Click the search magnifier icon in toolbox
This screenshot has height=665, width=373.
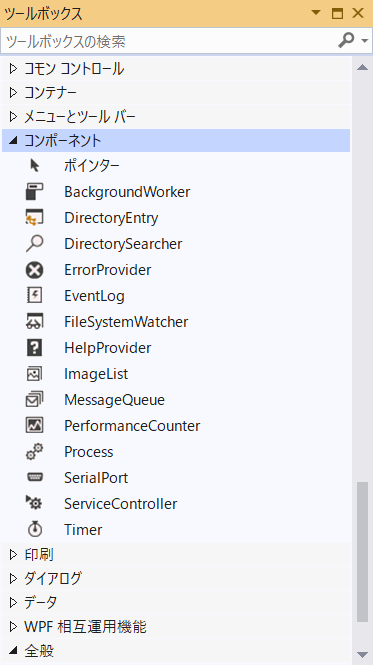(x=346, y=41)
